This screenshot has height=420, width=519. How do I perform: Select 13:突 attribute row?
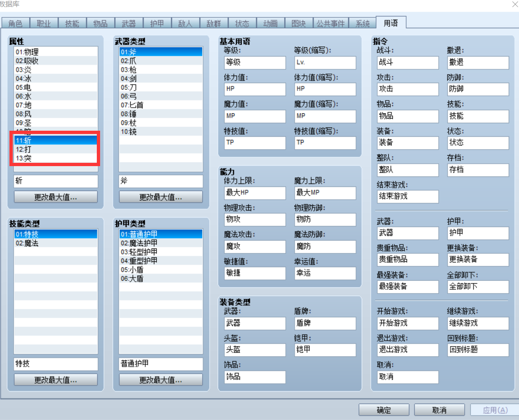56,158
